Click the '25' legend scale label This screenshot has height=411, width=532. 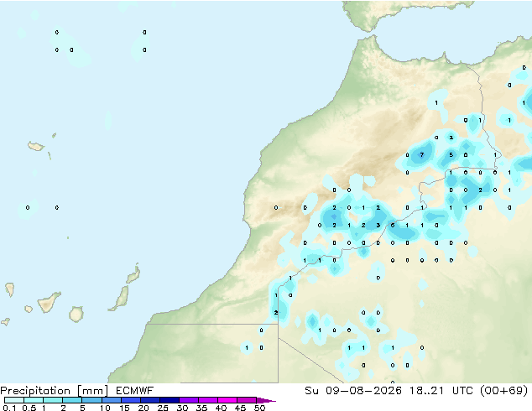click(x=163, y=408)
